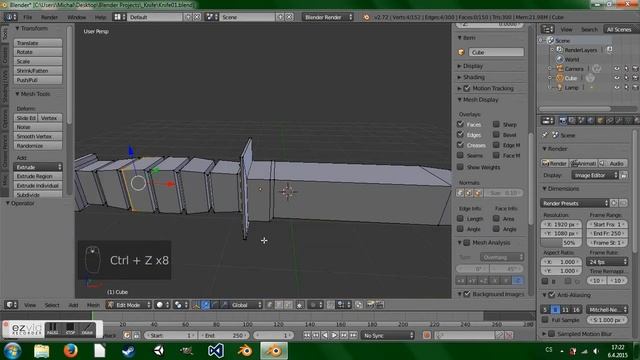Click the OpenGL render image icon

371,305
